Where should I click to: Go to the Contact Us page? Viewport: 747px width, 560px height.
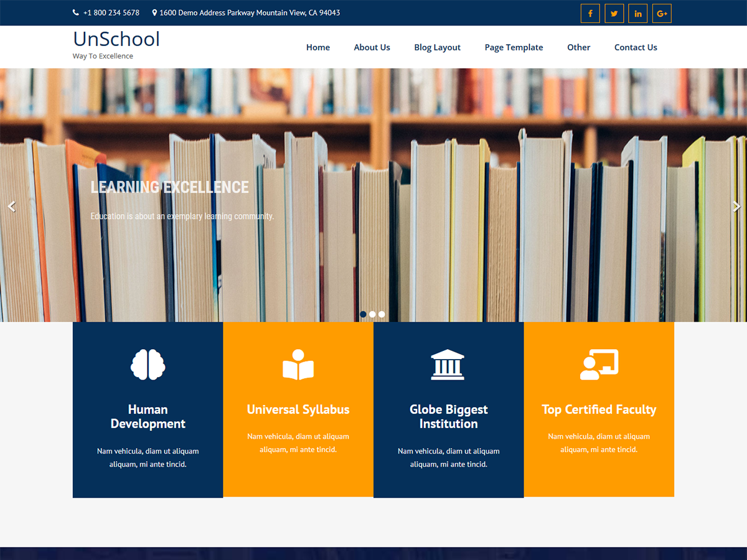coord(636,47)
